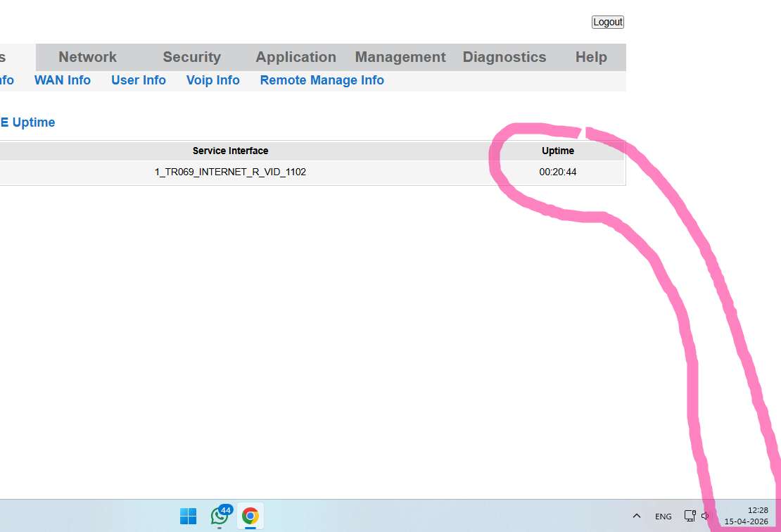Open the Network tab
781x532 pixels.
pyautogui.click(x=88, y=57)
